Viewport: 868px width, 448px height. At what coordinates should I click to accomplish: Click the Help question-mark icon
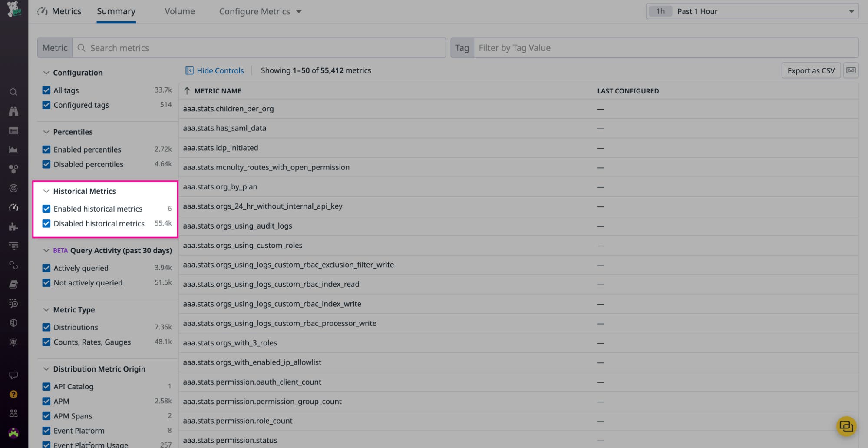pyautogui.click(x=13, y=395)
